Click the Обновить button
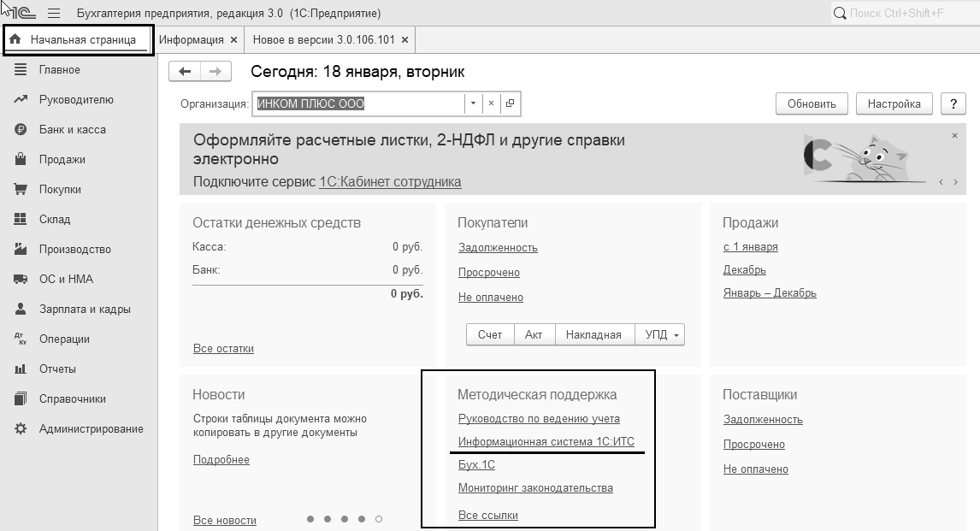980x531 pixels. click(x=812, y=103)
